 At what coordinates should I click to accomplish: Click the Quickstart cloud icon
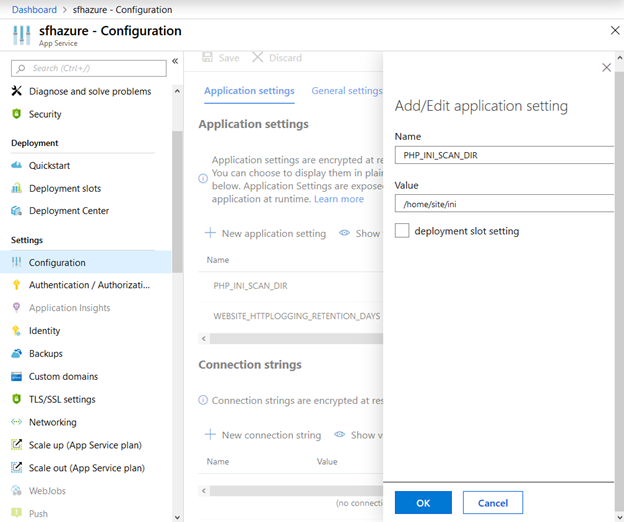(x=16, y=165)
